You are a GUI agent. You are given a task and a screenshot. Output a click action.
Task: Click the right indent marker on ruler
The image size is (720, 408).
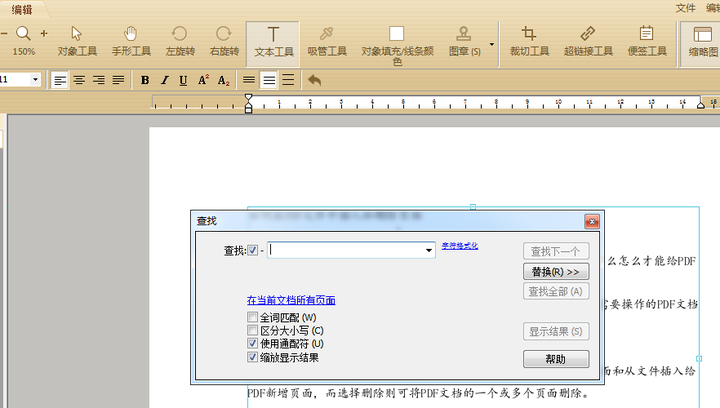pos(701,105)
